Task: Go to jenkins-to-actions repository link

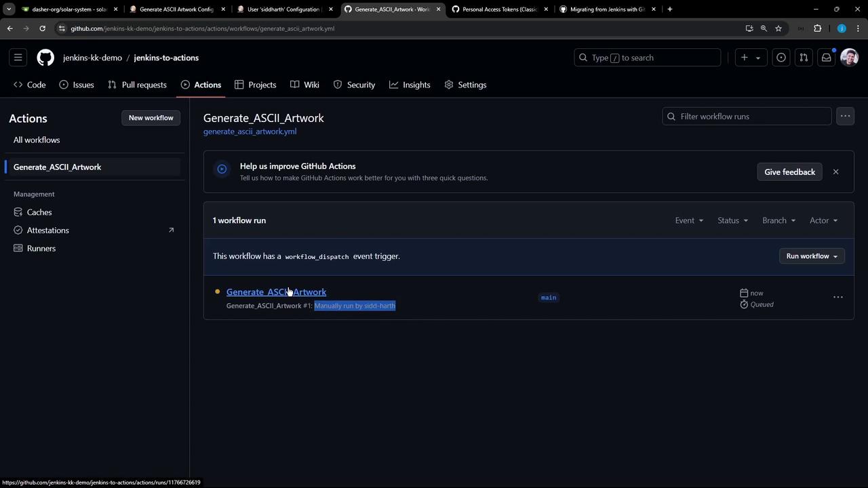Action: [x=166, y=58]
